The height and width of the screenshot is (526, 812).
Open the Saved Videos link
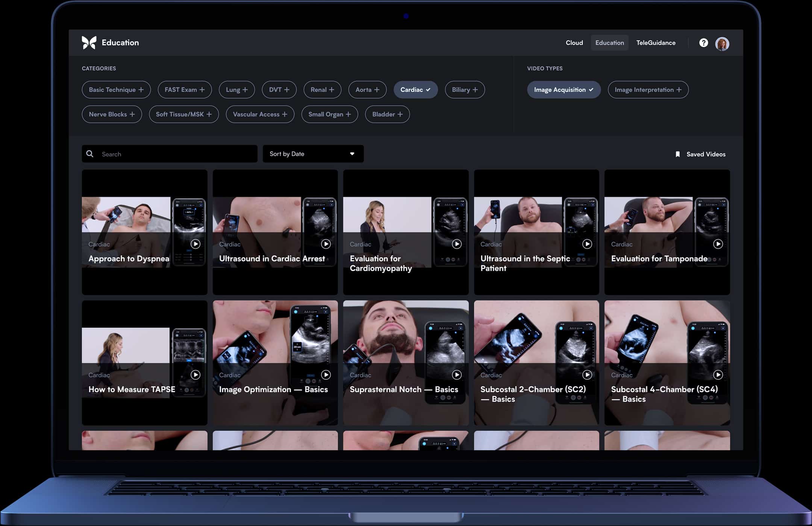pos(706,154)
